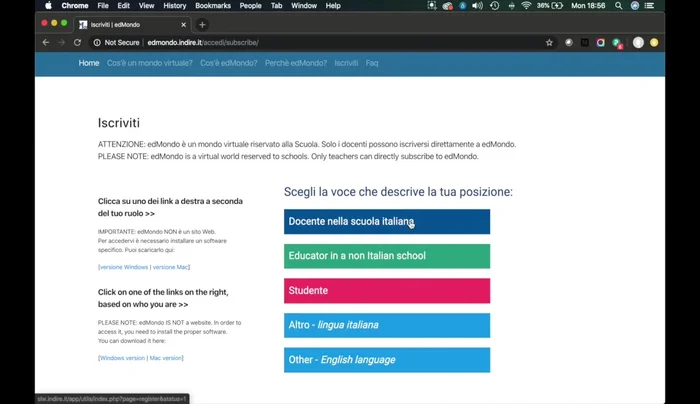
Task: Choose the Studente option
Action: pyautogui.click(x=387, y=291)
